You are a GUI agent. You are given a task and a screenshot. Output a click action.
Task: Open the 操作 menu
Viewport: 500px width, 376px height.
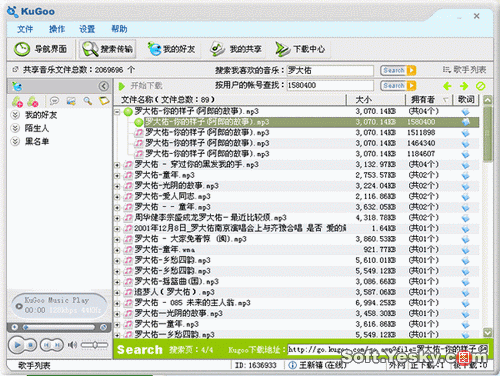pyautogui.click(x=57, y=29)
